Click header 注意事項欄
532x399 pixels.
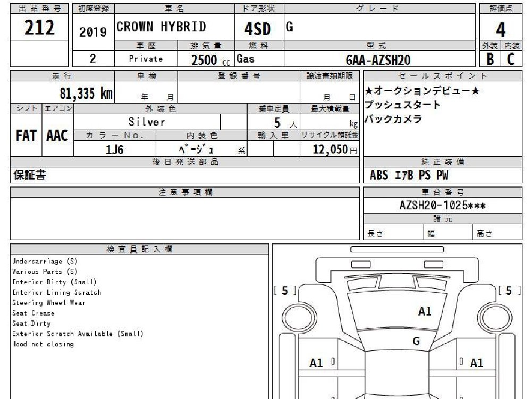coord(185,192)
